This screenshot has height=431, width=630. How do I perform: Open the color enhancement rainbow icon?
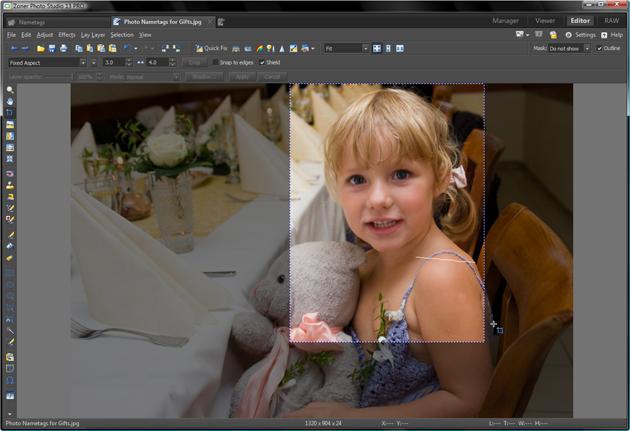click(260, 49)
